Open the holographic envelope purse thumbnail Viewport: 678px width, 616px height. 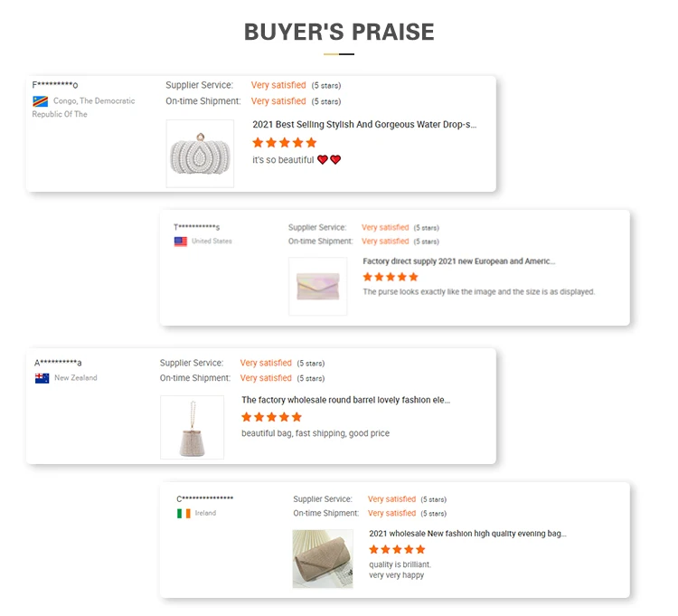point(317,287)
